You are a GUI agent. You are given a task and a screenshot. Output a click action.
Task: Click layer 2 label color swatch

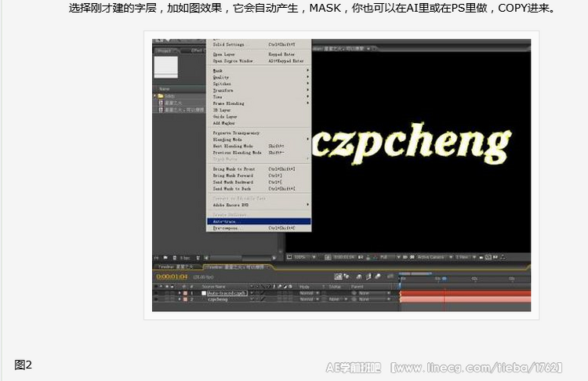pyautogui.click(x=185, y=299)
